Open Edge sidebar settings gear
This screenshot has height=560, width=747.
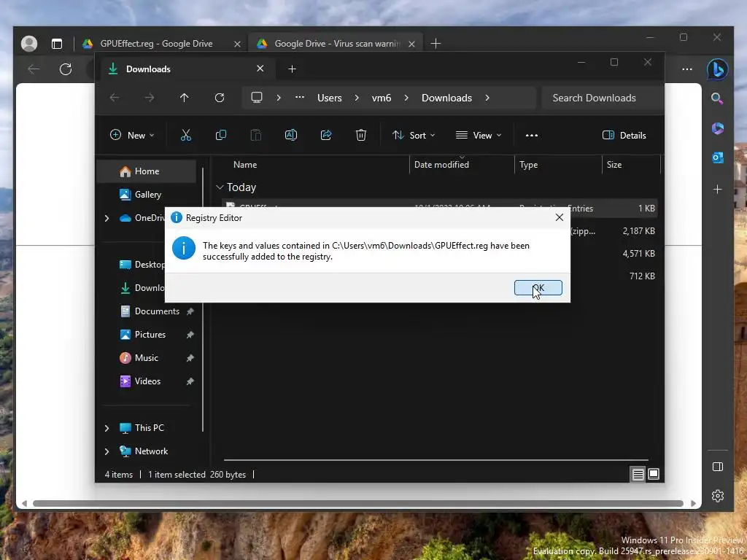coord(718,496)
